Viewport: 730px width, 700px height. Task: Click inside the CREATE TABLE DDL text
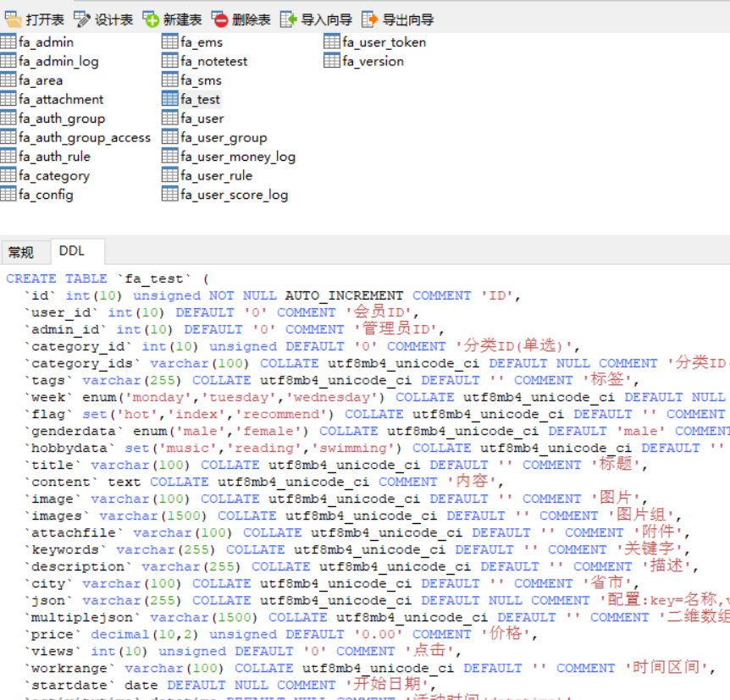pos(102,278)
